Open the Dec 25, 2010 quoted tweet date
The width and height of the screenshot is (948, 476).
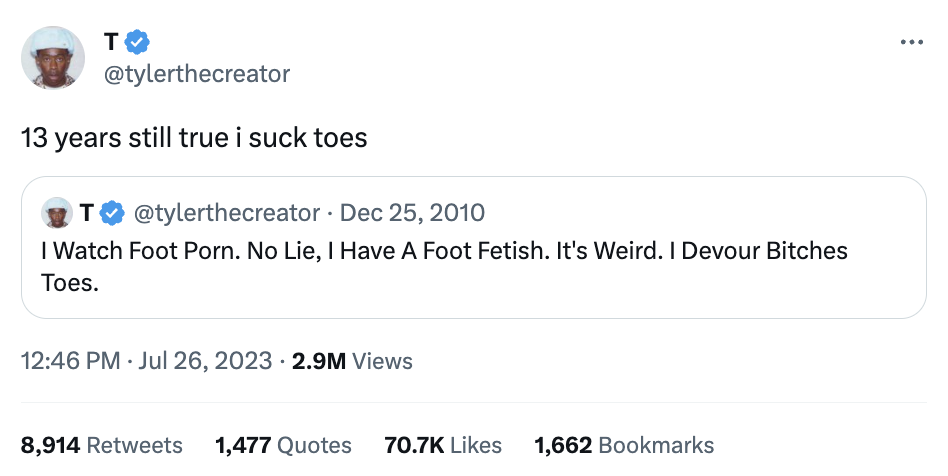click(x=411, y=212)
